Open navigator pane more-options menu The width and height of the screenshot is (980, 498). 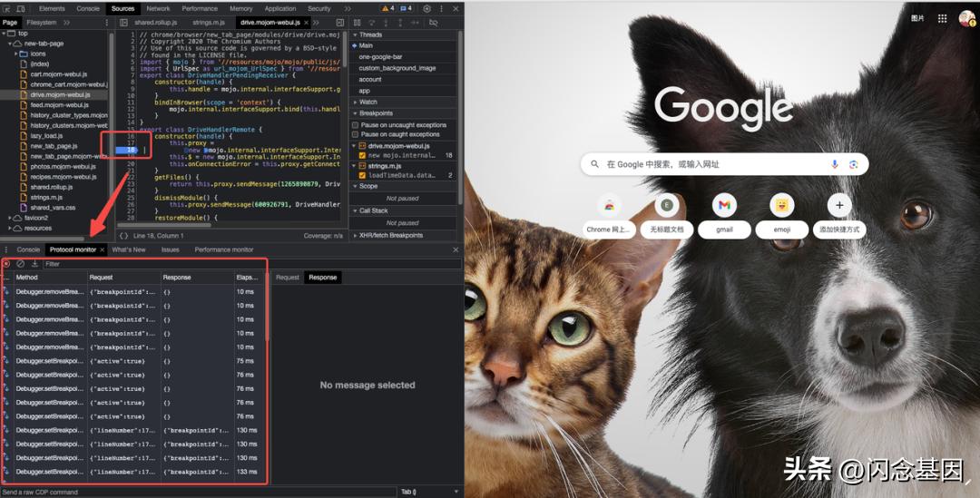click(106, 23)
